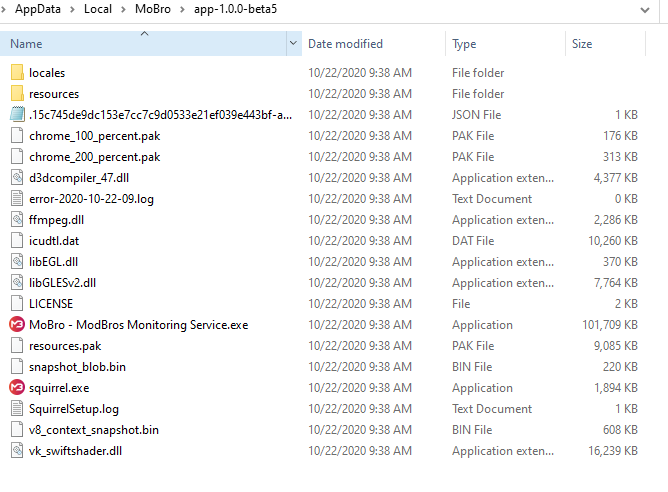The width and height of the screenshot is (668, 492).
Task: Expand the chevron after AppData in path
Action: click(72, 9)
